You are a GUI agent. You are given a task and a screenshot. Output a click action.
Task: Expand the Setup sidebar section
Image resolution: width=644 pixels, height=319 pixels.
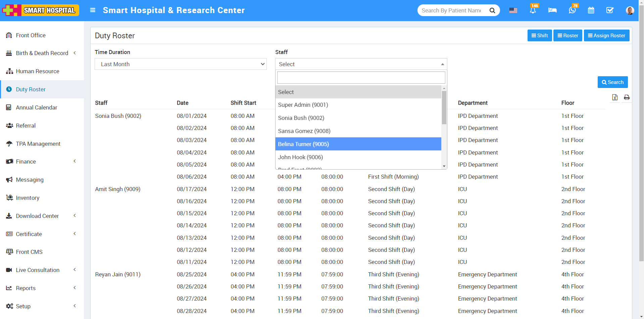tap(23, 306)
